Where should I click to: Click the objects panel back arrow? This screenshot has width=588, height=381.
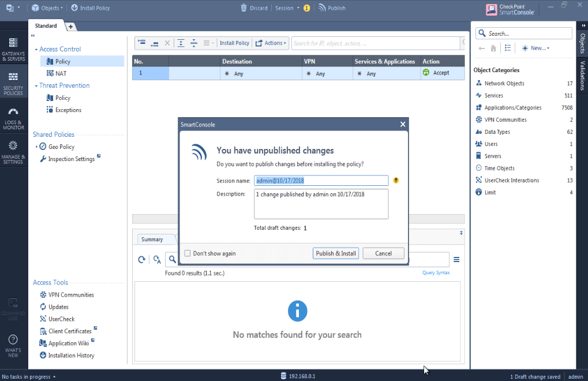[x=482, y=48]
